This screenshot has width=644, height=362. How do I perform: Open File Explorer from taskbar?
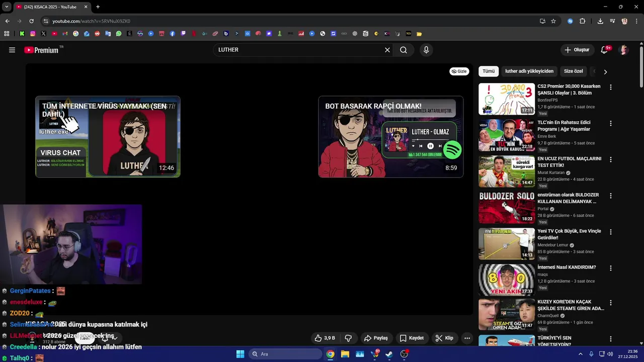point(345,354)
